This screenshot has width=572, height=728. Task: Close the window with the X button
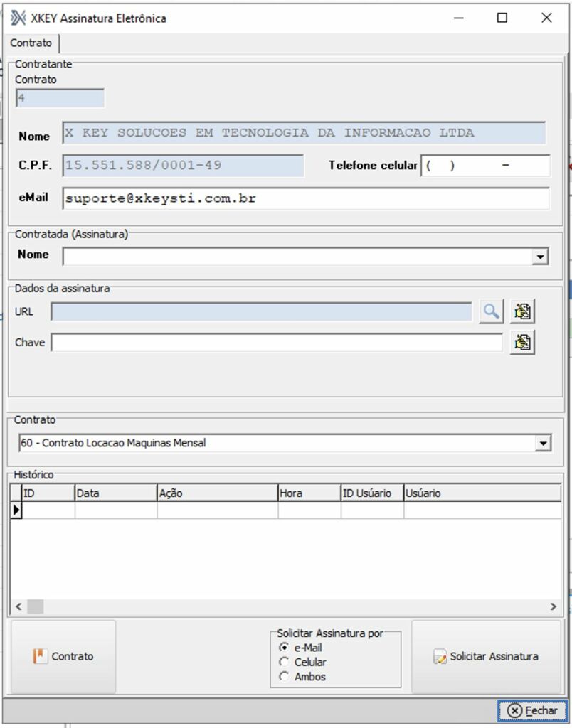tap(546, 18)
